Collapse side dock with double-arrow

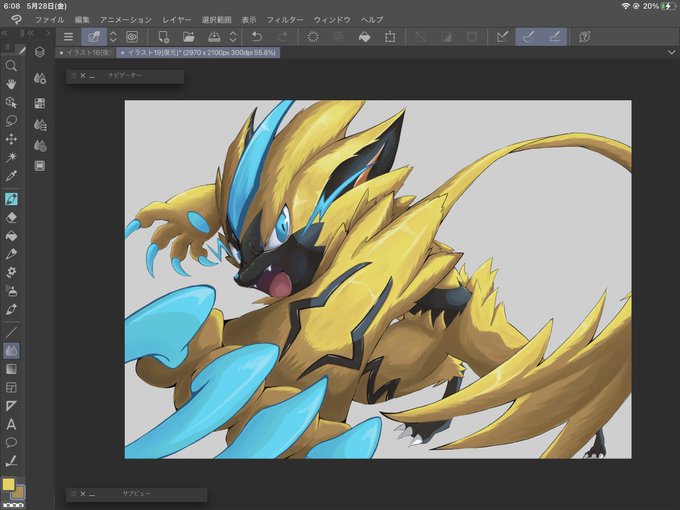[30, 33]
